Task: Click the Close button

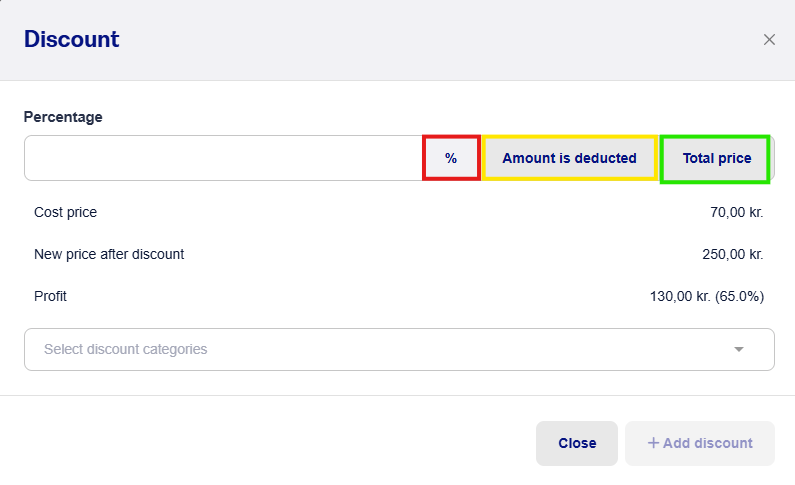Action: (x=577, y=443)
